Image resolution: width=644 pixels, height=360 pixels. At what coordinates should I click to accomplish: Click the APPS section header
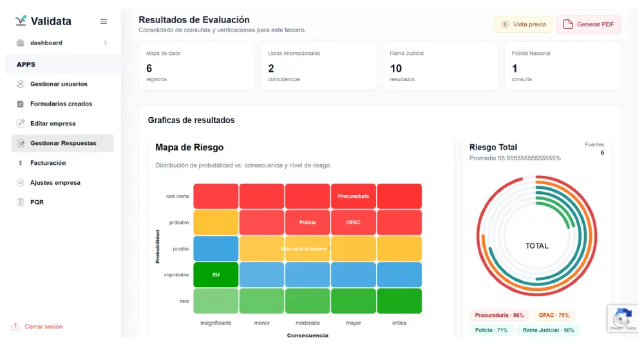tap(26, 64)
